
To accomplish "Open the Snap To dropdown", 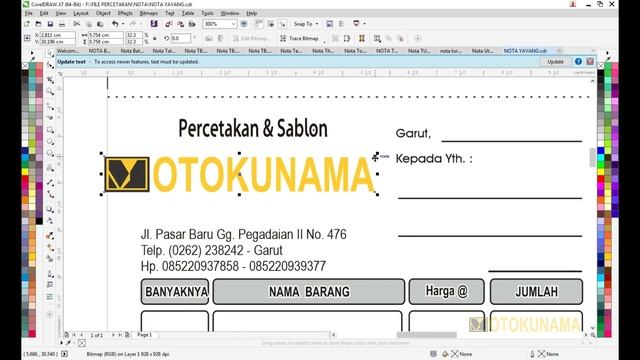I will [x=306, y=24].
